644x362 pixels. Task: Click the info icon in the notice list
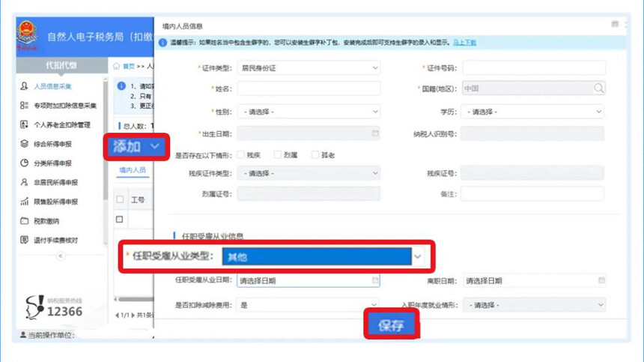(121, 86)
